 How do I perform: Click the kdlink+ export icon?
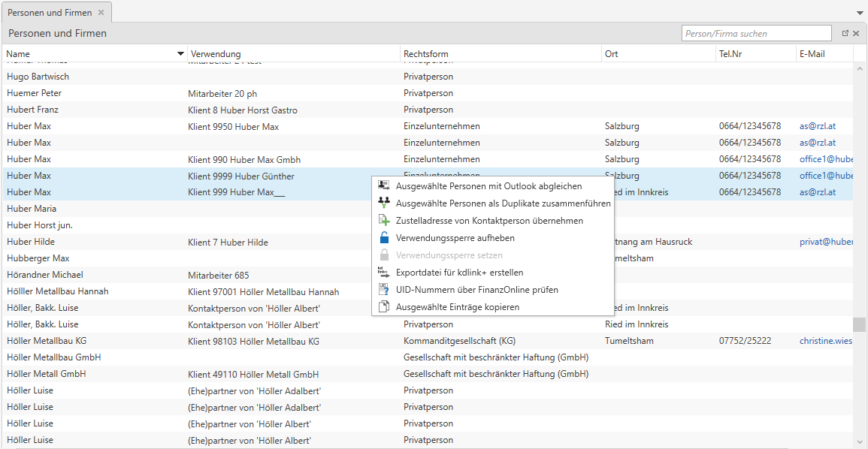click(383, 273)
